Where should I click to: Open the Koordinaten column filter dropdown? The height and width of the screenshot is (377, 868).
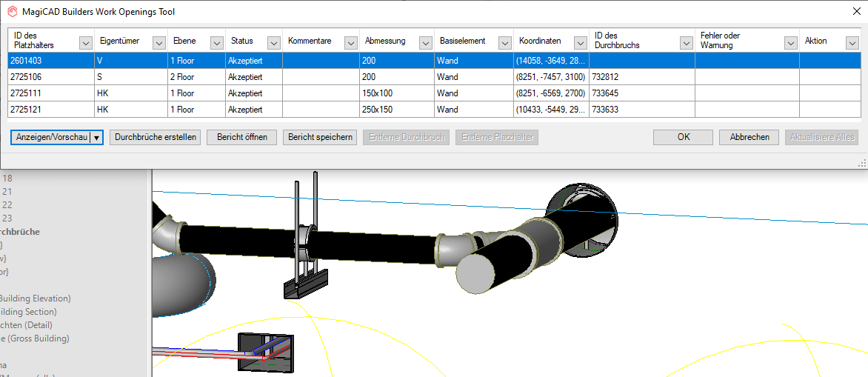[580, 43]
